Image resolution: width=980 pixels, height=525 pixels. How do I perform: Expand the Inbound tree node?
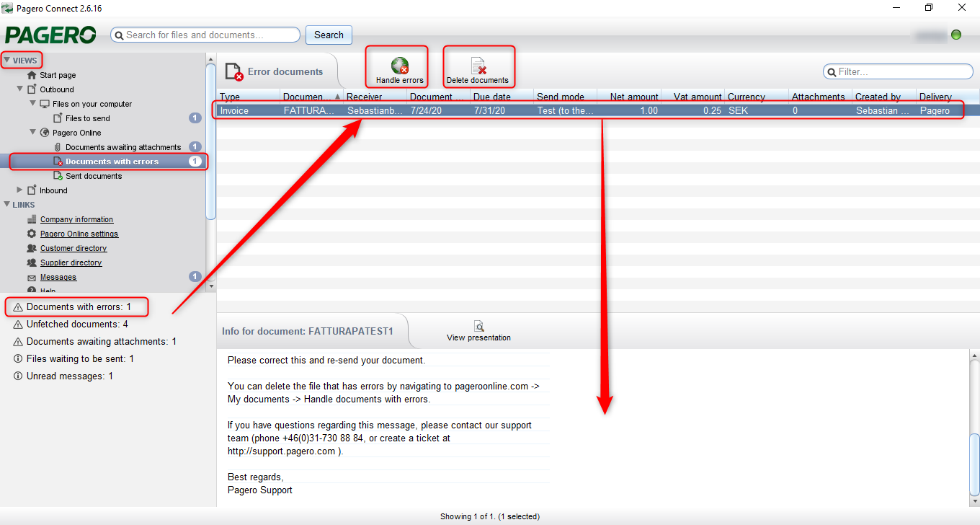tap(20, 190)
